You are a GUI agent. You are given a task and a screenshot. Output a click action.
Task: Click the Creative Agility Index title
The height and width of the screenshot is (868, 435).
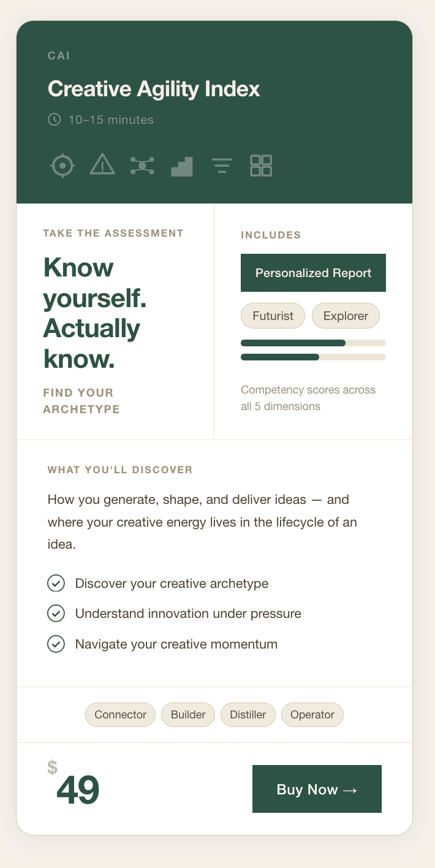point(154,89)
